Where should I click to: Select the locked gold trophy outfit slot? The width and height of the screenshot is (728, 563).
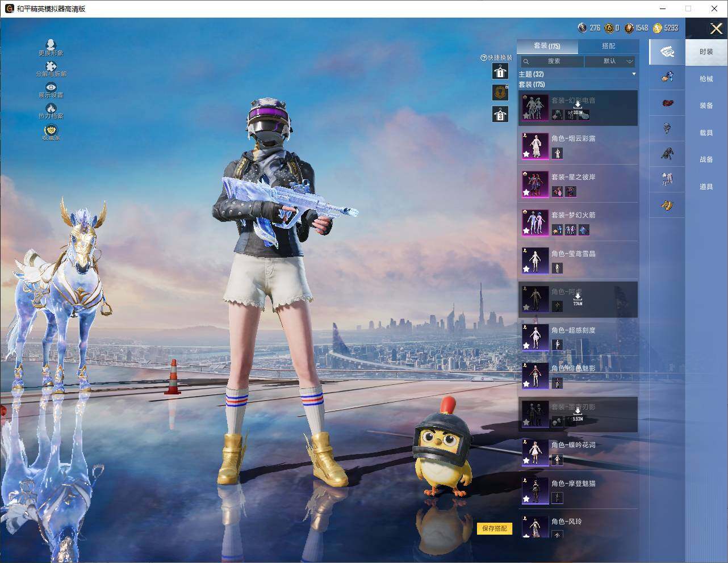pos(500,93)
